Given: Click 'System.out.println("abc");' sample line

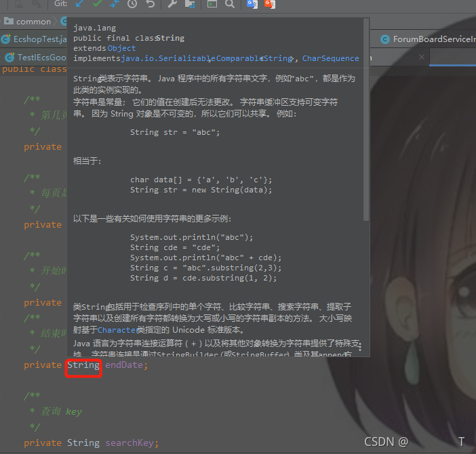Looking at the screenshot, I should point(192,237).
